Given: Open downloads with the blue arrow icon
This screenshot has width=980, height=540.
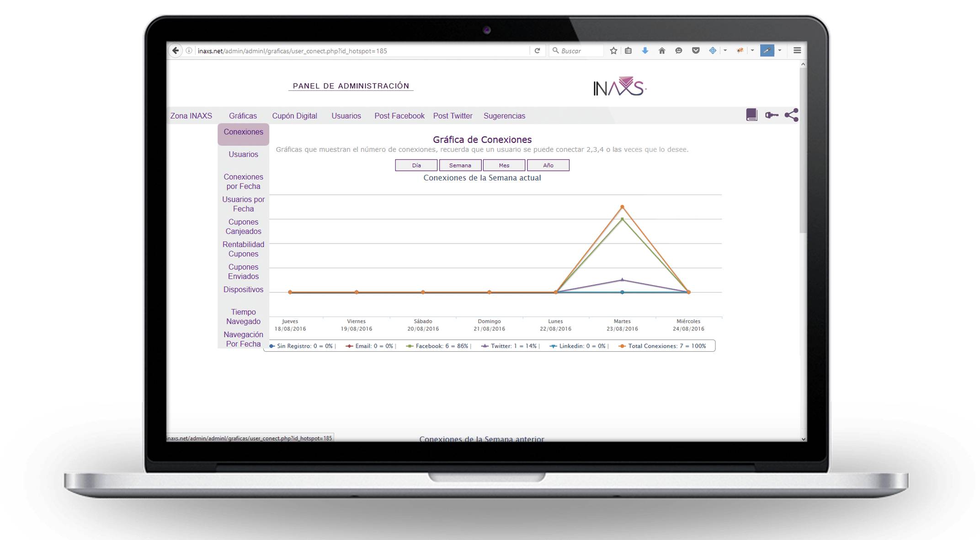Looking at the screenshot, I should (645, 51).
